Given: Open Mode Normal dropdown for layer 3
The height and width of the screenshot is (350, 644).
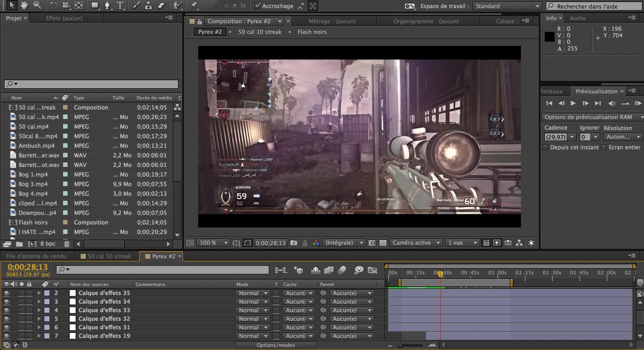Looking at the screenshot, I should 253,302.
